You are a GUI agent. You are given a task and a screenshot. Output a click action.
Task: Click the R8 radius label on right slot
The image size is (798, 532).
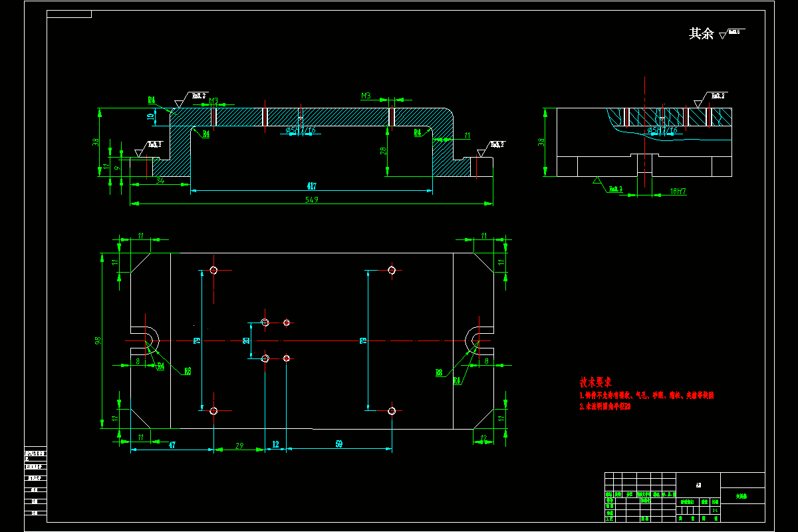439,373
